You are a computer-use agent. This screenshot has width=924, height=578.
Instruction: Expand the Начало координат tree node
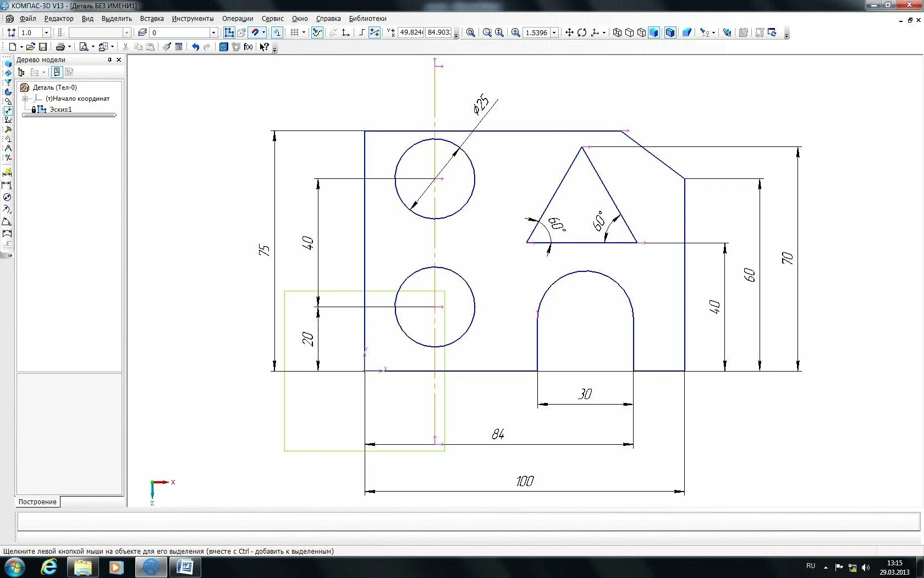point(25,99)
